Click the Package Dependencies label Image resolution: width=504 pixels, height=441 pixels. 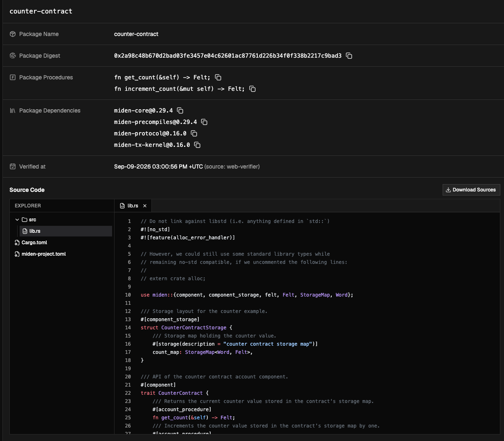pos(50,110)
